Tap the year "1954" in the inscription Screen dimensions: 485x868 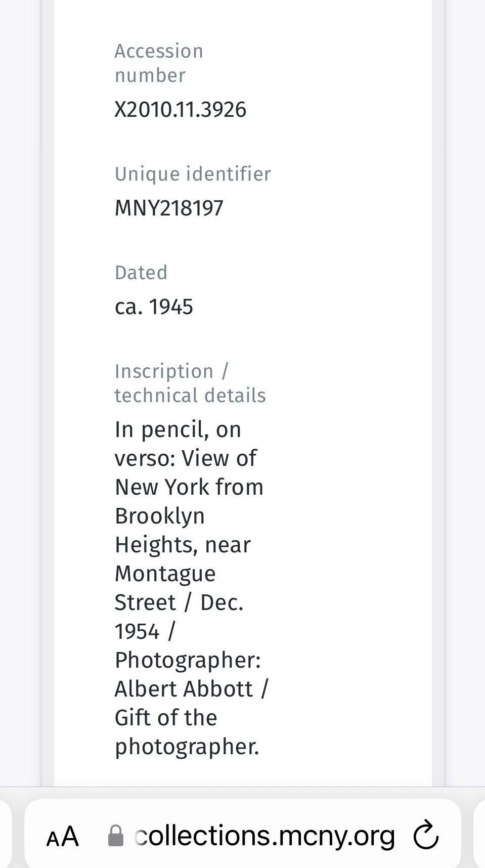tap(137, 631)
